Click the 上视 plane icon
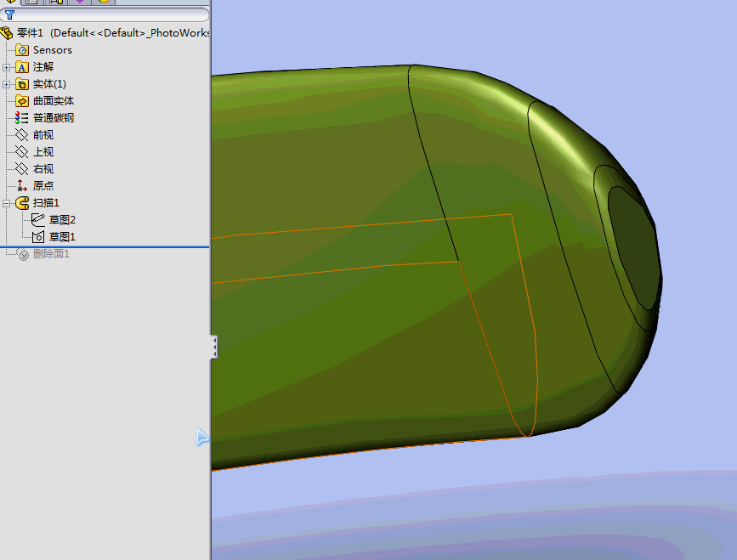Image resolution: width=737 pixels, height=560 pixels. (21, 152)
